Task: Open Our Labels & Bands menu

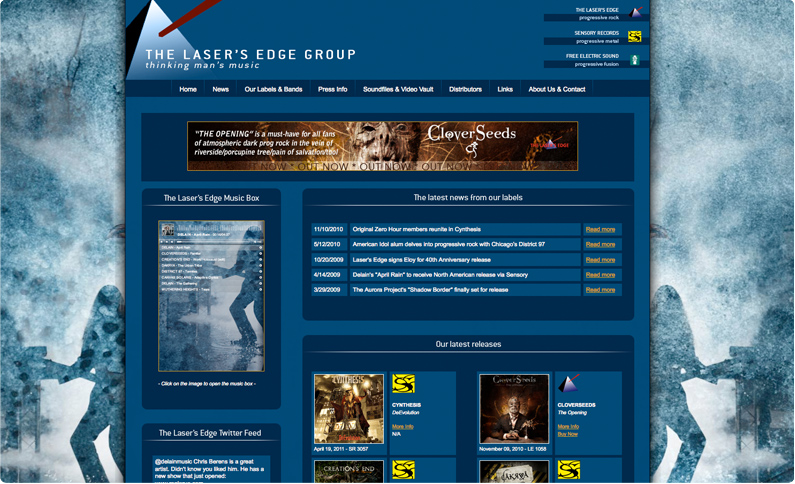Action: (273, 89)
